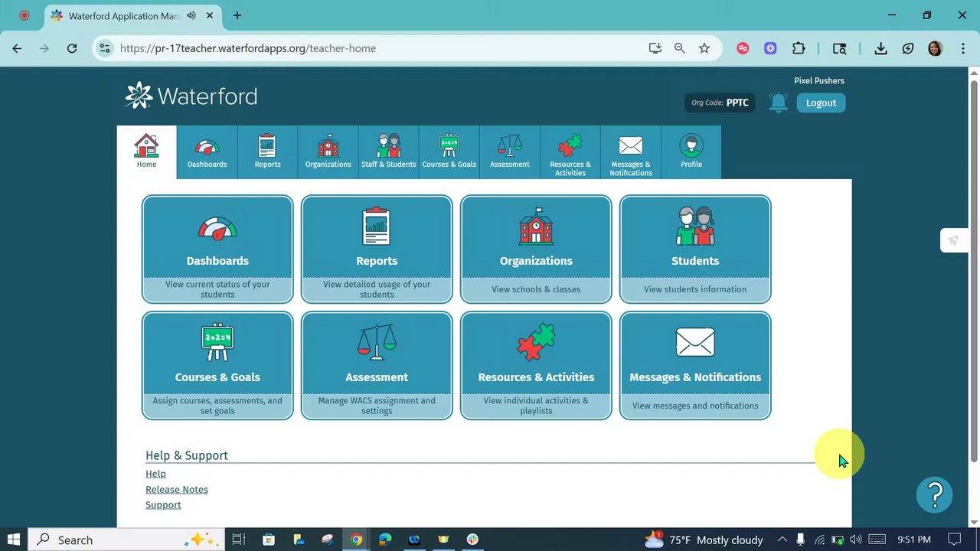The image size is (980, 551).
Task: Click the Waterford logo
Action: coord(191,96)
